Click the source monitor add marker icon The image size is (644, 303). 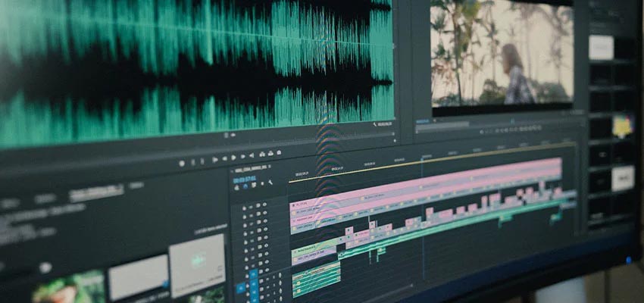pos(180,162)
